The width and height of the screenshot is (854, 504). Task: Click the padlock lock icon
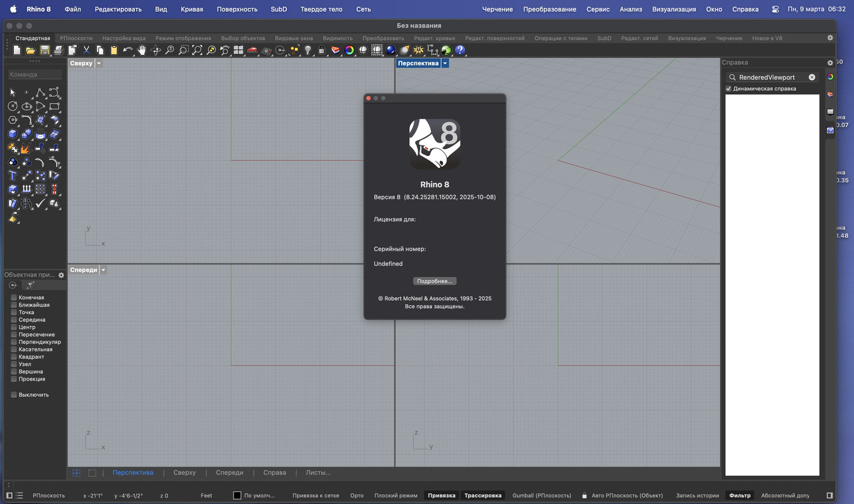[x=322, y=50]
